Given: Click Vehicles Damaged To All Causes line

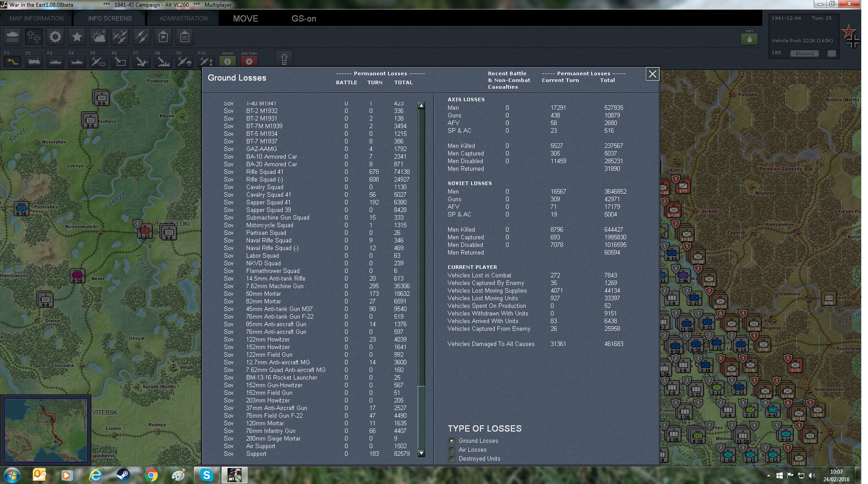Looking at the screenshot, I should (x=536, y=344).
